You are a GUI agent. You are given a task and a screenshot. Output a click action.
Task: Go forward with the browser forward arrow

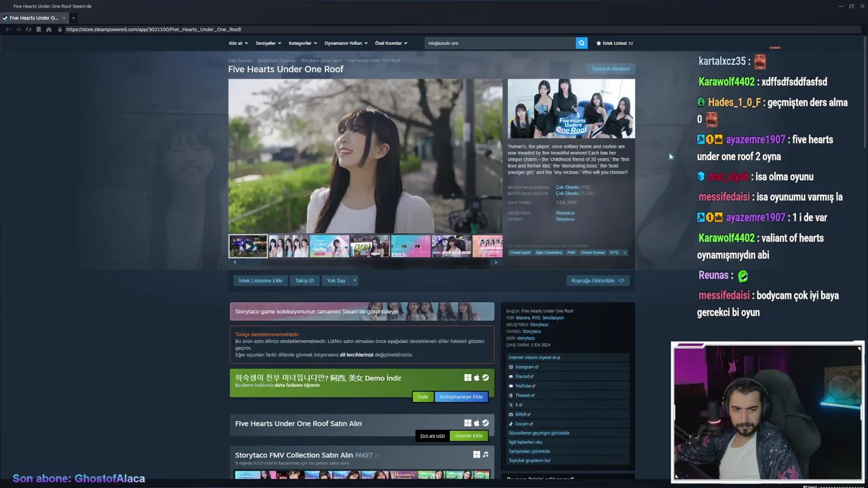click(x=18, y=30)
